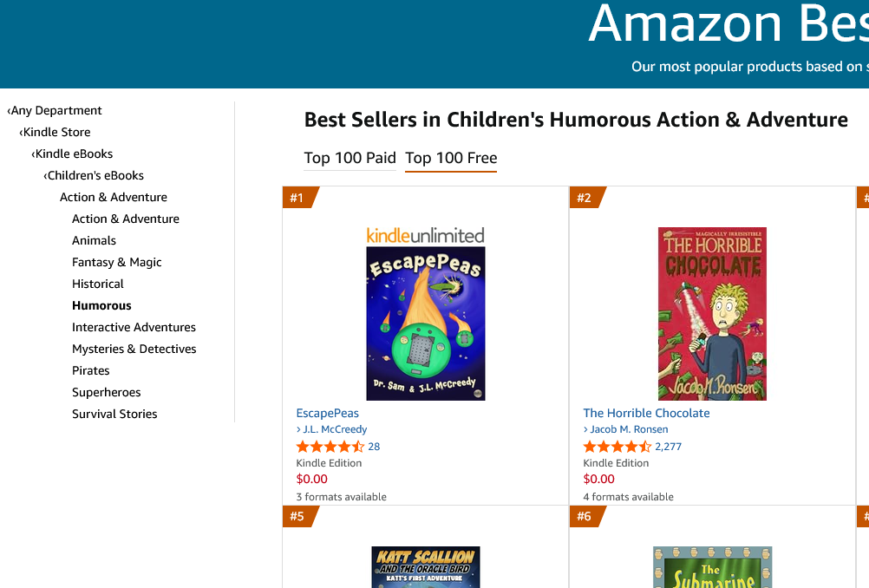Select the Top 100 Free tab
The width and height of the screenshot is (869, 588).
pos(451,158)
